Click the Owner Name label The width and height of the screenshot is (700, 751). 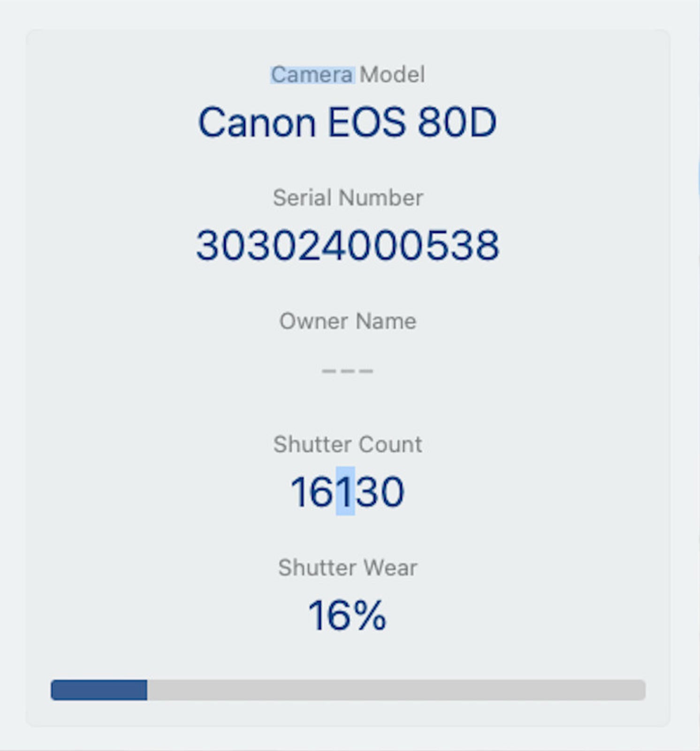pyautogui.click(x=348, y=322)
